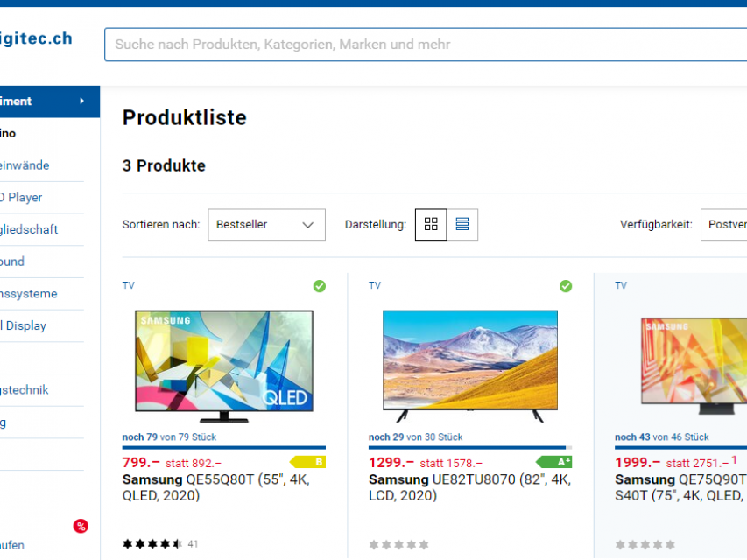Click green availability checkmark on UE82TU8070
Image resolution: width=747 pixels, height=560 pixels.
[x=566, y=286]
